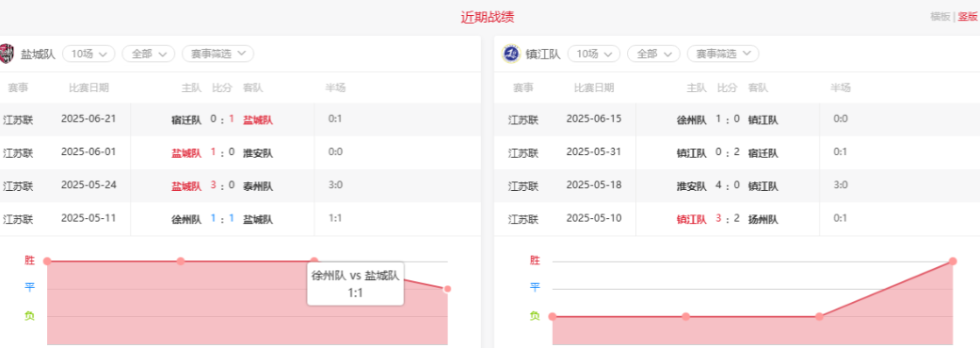Viewport: 980px width, 348px height.
Task: Click 徐州队 home team on 2025-06-15 row
Action: (x=691, y=120)
